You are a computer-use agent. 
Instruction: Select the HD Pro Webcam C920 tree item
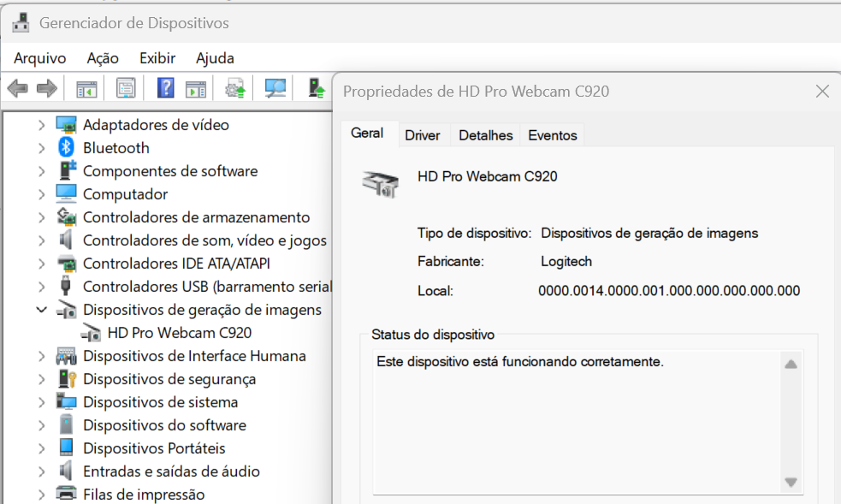[x=179, y=333]
